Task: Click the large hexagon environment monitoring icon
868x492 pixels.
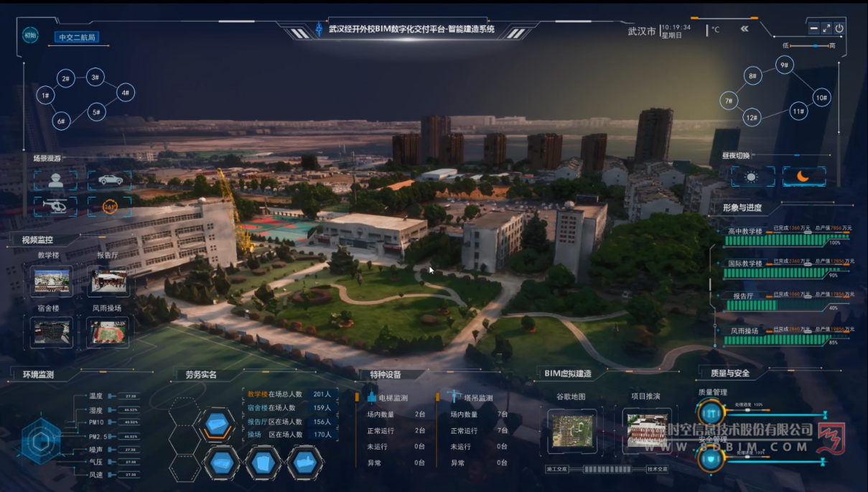Action: pyautogui.click(x=41, y=438)
